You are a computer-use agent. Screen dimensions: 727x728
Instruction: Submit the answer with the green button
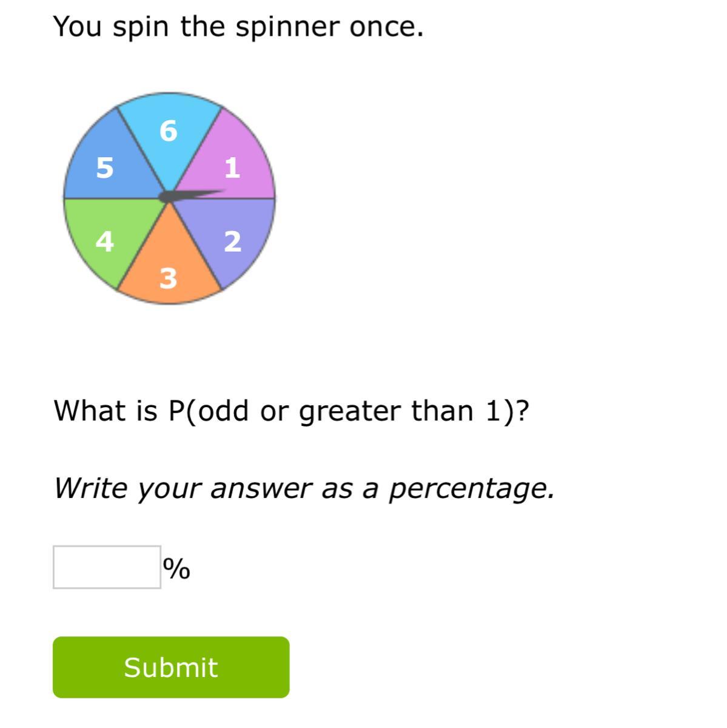(x=171, y=667)
